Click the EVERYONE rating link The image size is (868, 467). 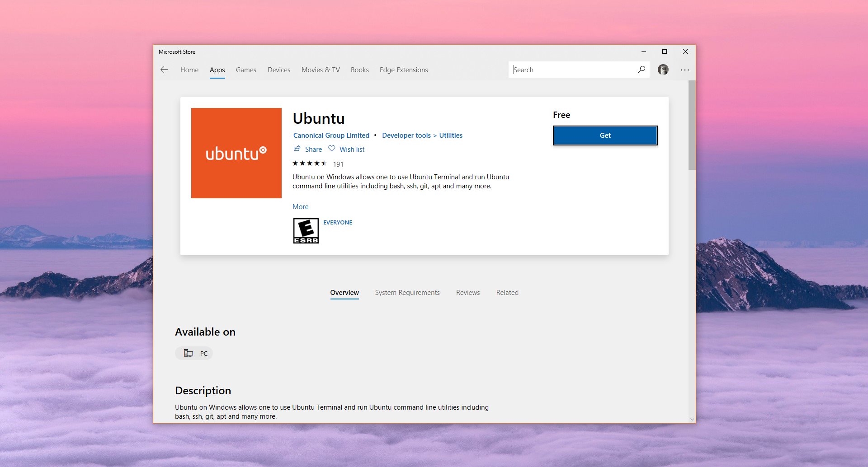(338, 222)
